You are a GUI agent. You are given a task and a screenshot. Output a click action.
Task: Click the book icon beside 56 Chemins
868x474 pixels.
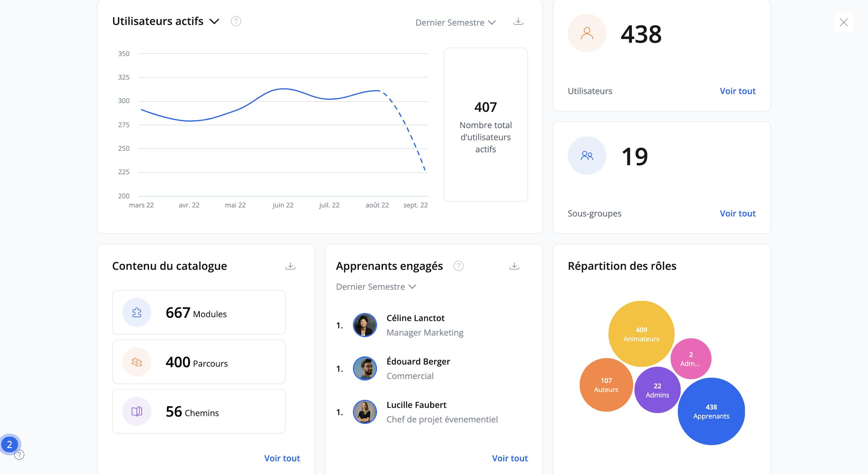coord(136,412)
